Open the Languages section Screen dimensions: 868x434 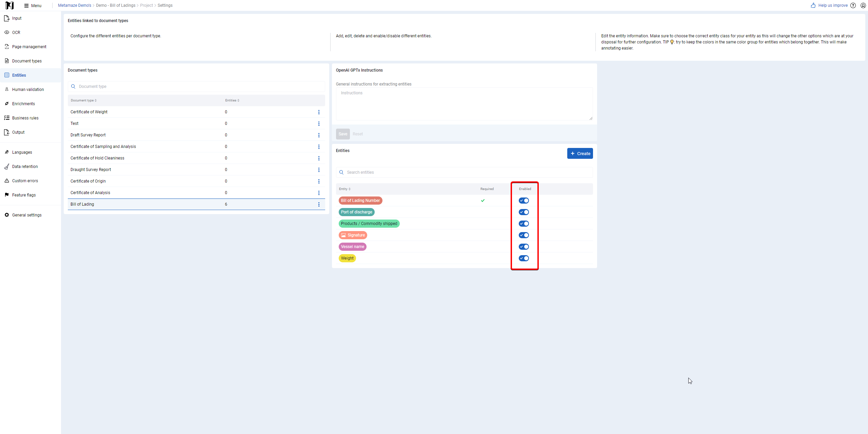coord(31,152)
